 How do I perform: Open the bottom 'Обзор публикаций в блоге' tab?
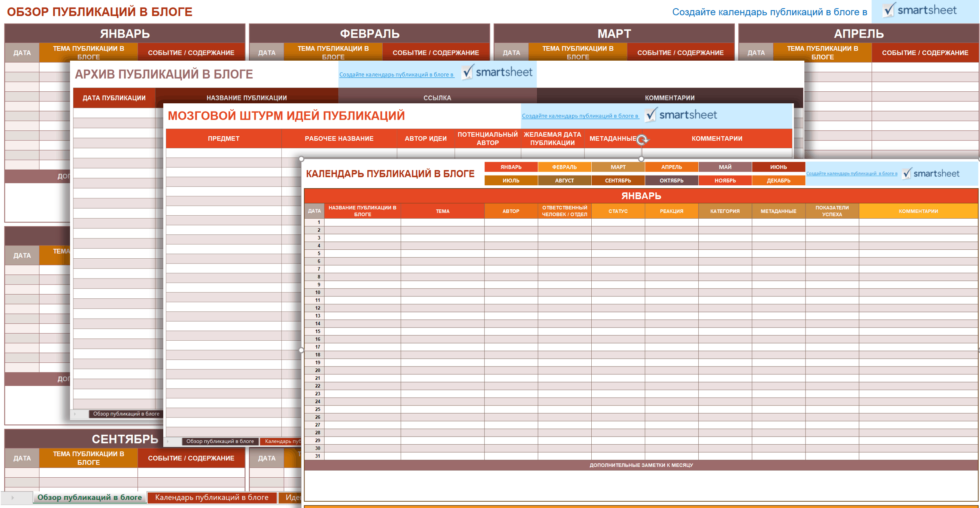pos(89,498)
